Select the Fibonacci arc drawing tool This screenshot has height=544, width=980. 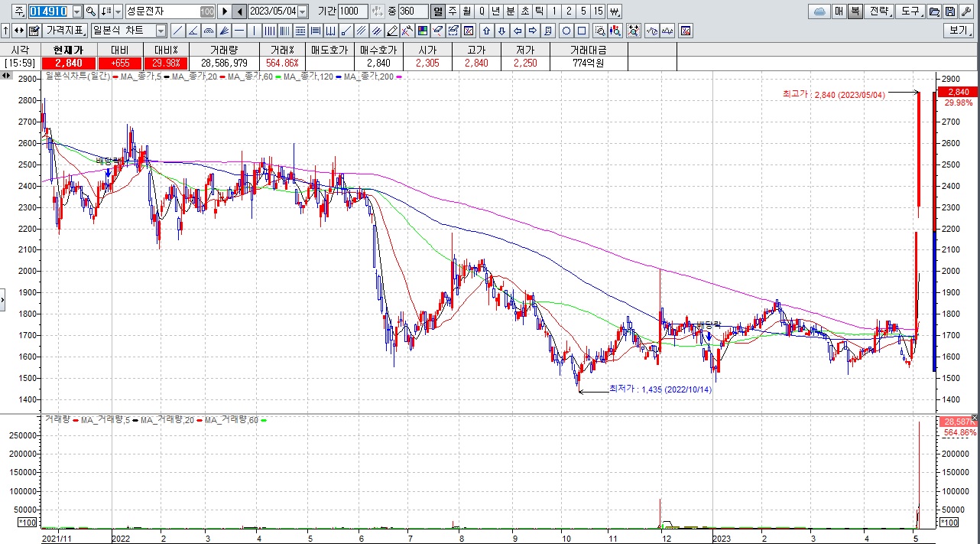[x=208, y=31]
